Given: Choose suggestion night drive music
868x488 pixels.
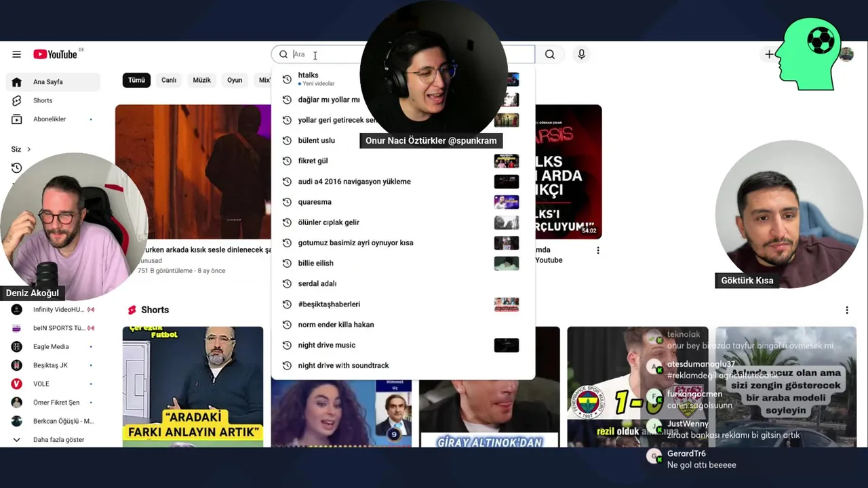Looking at the screenshot, I should point(403,345).
